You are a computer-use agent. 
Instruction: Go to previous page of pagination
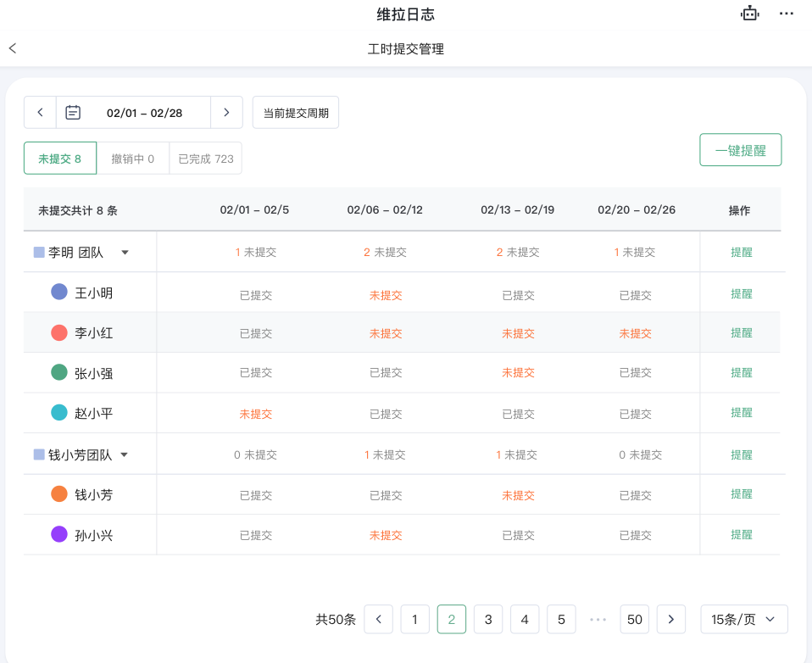click(378, 619)
